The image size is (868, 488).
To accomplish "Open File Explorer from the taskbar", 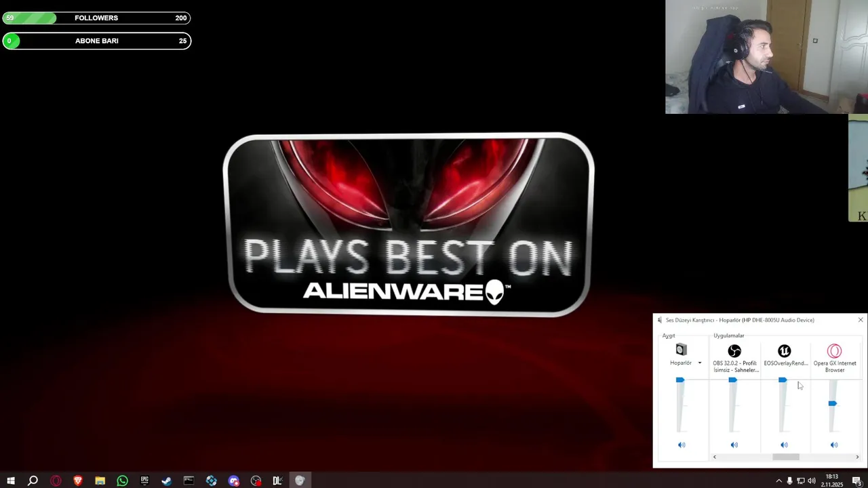I will pyautogui.click(x=100, y=481).
